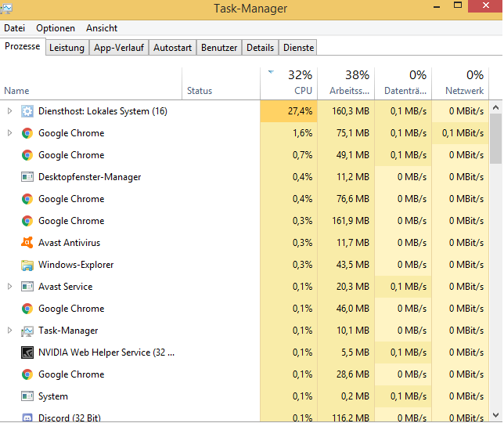Click the Chrome icon in the 161,9 MB row

pos(27,221)
